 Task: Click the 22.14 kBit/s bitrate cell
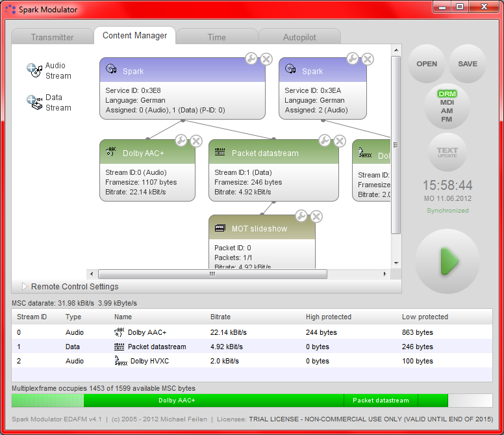pyautogui.click(x=228, y=332)
